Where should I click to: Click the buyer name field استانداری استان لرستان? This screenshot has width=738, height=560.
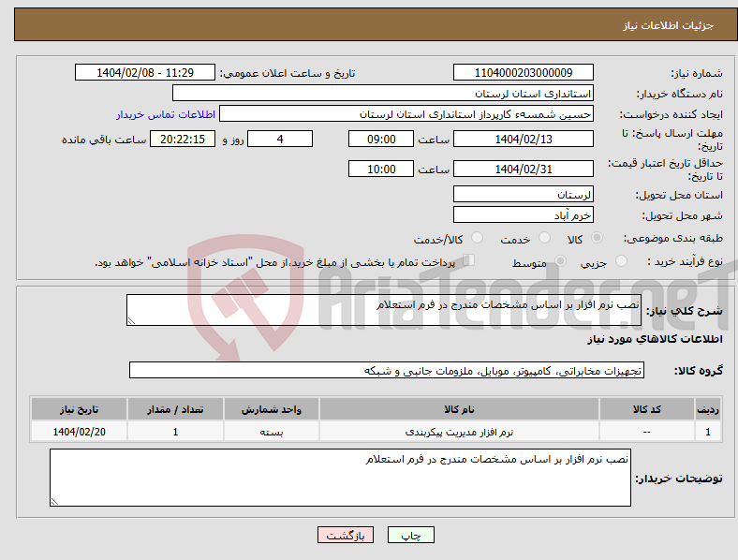[383, 93]
